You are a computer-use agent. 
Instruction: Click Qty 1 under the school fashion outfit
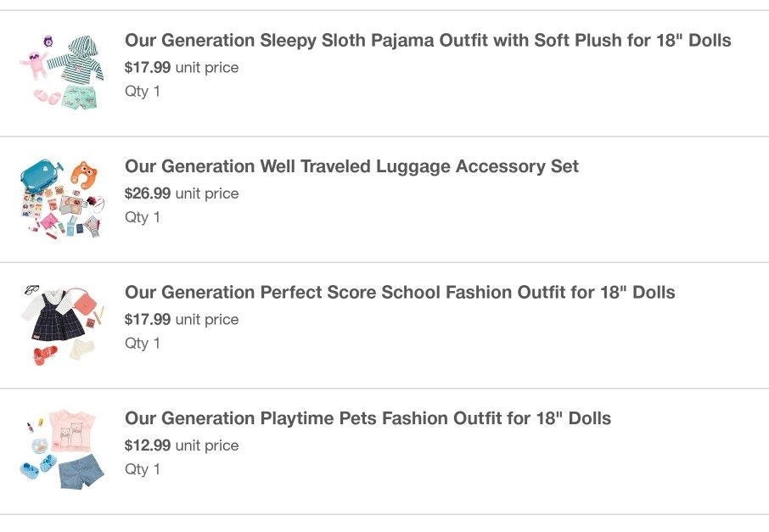142,343
